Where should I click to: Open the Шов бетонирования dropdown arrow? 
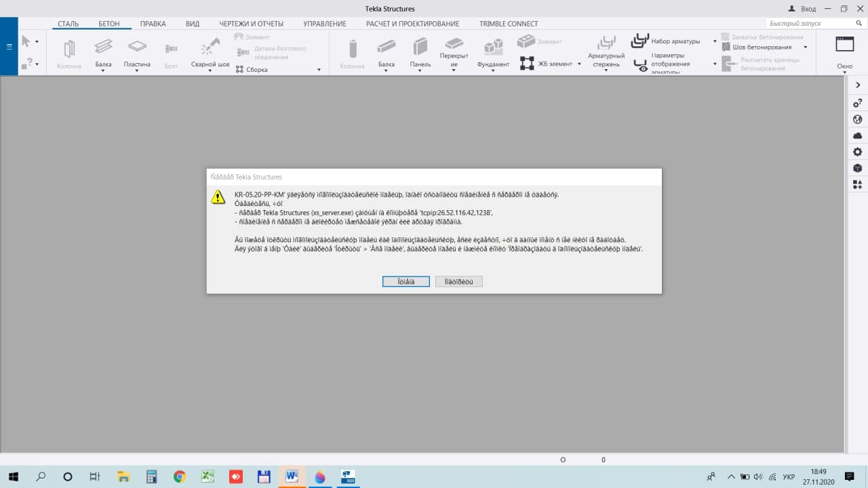(x=805, y=47)
